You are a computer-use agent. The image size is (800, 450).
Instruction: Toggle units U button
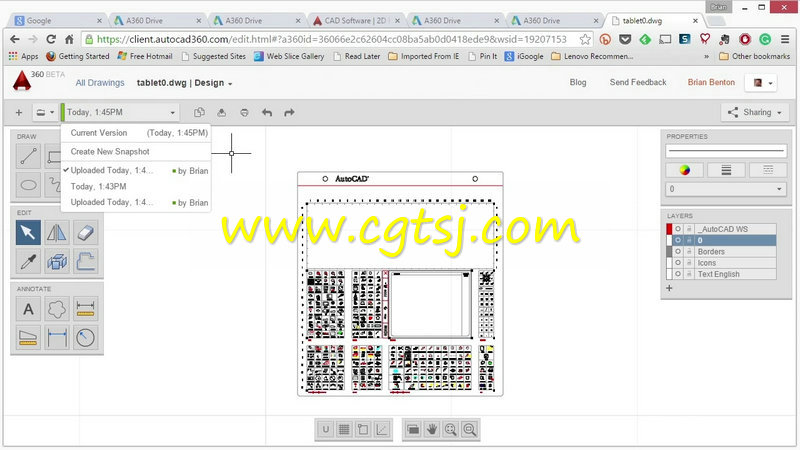[x=326, y=430]
